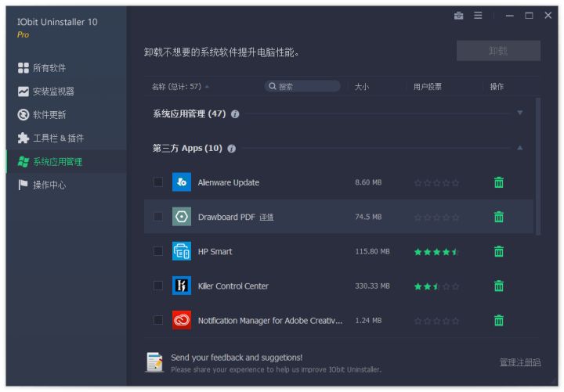The image size is (564, 392).
Task: Open the toolbox icon in title bar
Action: pyautogui.click(x=458, y=16)
